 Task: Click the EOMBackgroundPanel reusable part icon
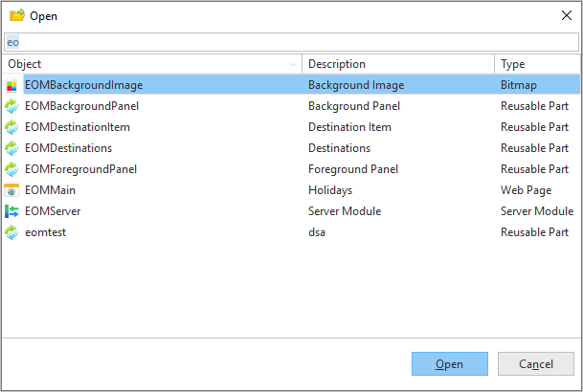click(11, 106)
